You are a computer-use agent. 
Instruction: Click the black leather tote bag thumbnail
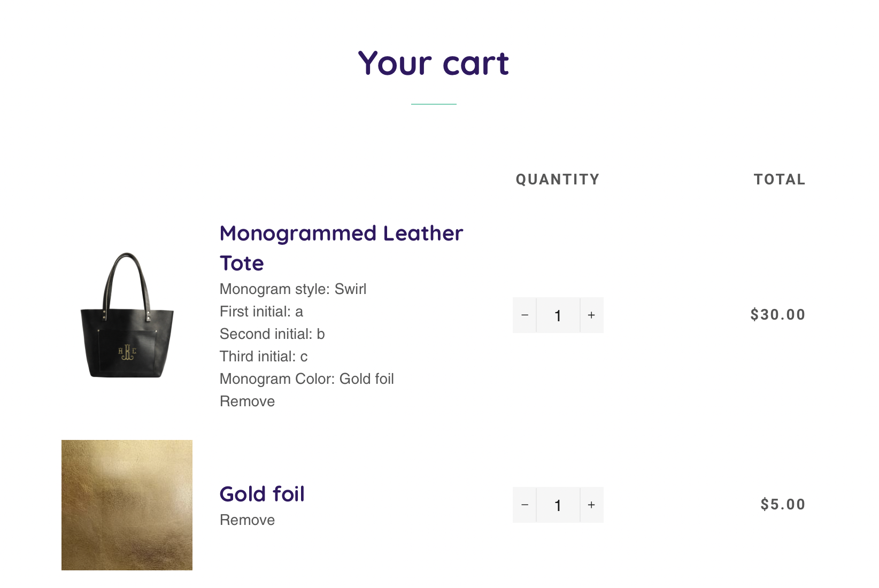(127, 315)
